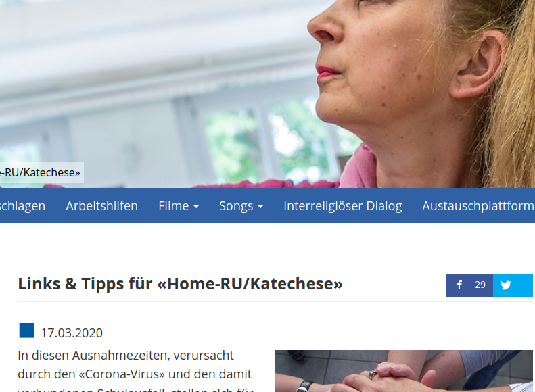Click the Facebook 'f' share icon
The height and width of the screenshot is (392, 535).
point(459,285)
